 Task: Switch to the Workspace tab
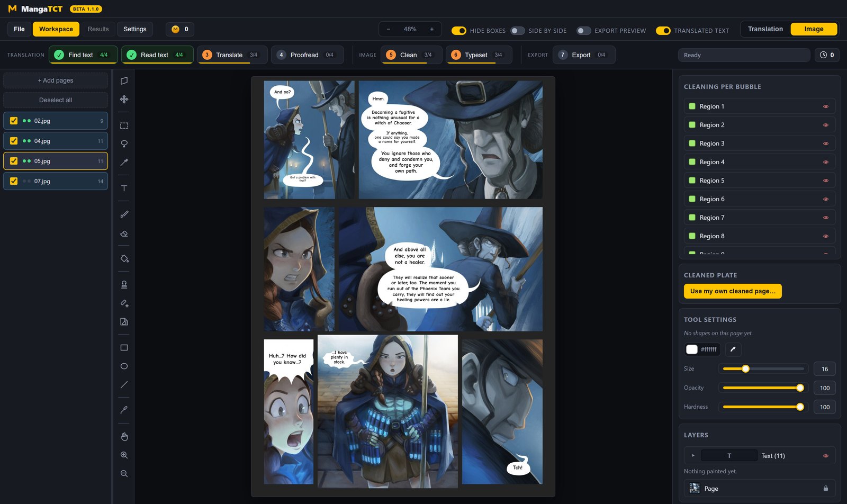[x=56, y=29]
